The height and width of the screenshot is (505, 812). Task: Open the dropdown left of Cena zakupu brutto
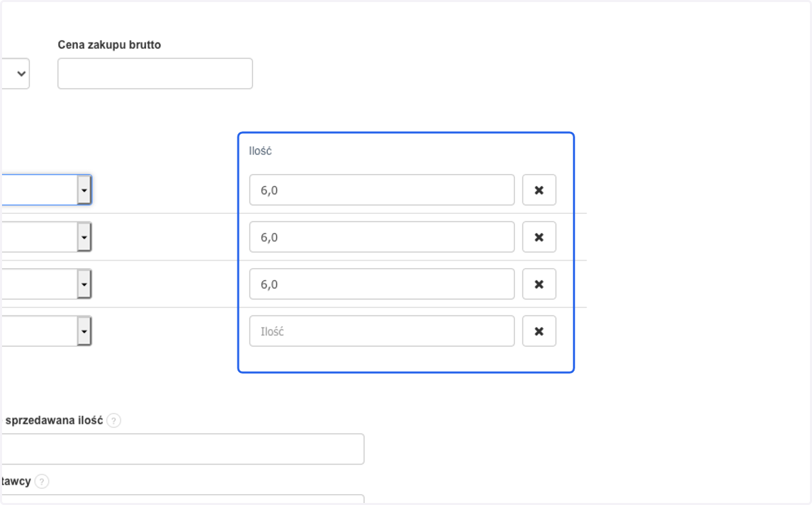coord(15,73)
